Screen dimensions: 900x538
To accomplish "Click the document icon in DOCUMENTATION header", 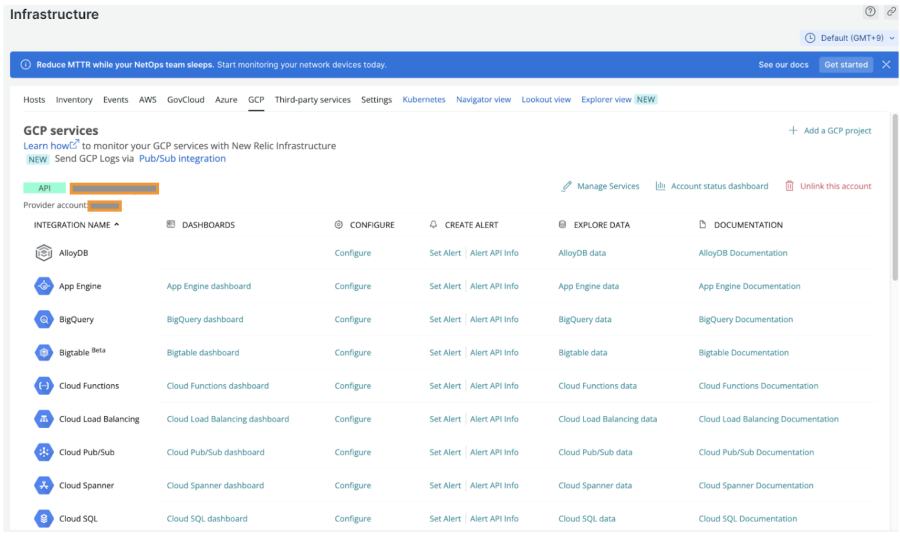I will (703, 225).
